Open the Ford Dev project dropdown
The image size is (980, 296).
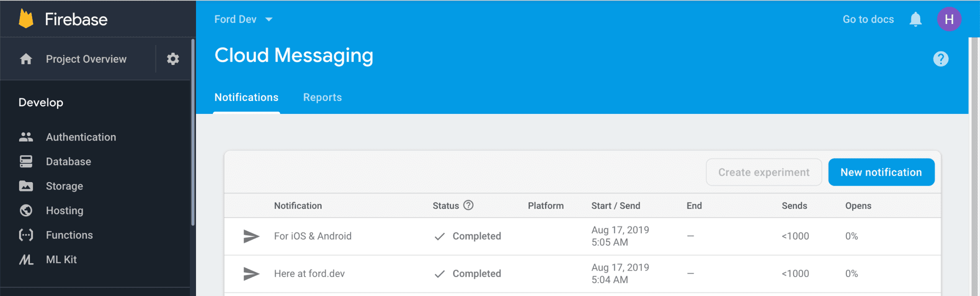point(243,19)
